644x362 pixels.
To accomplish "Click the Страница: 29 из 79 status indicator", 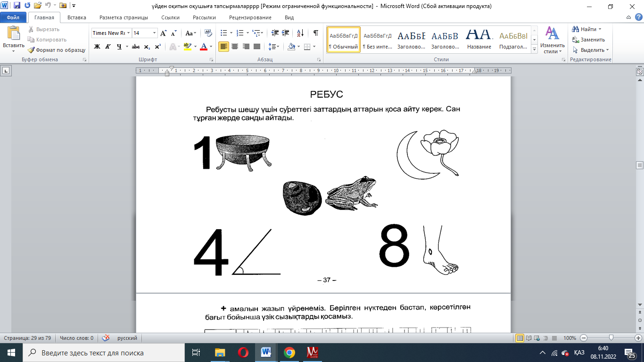I will pyautogui.click(x=27, y=338).
